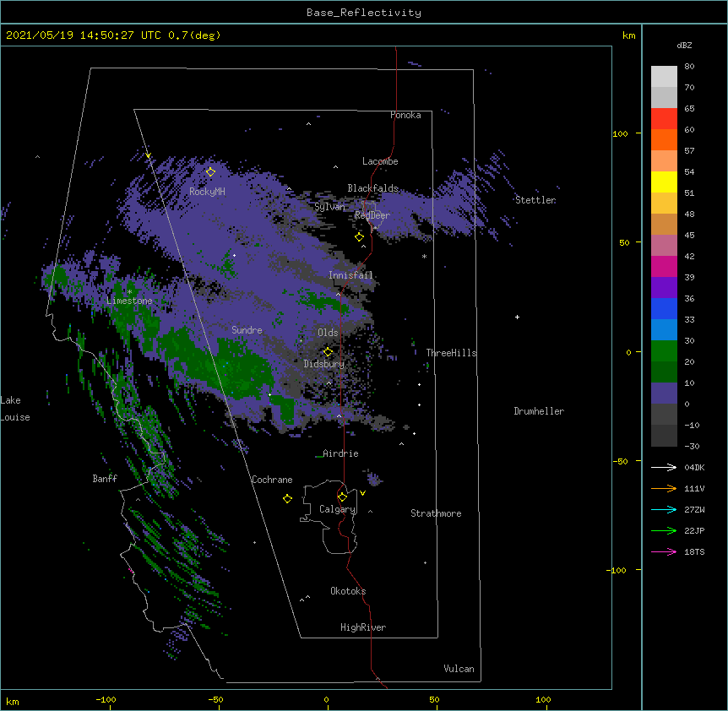Select the light gray swatch between 80 and 70
Image resolution: width=728 pixels, height=711 pixels.
tap(664, 76)
